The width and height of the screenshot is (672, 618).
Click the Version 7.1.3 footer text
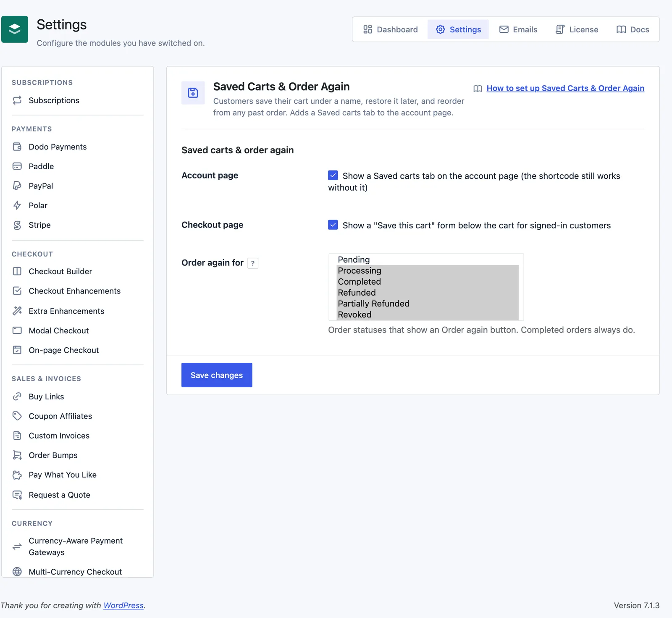(x=637, y=605)
